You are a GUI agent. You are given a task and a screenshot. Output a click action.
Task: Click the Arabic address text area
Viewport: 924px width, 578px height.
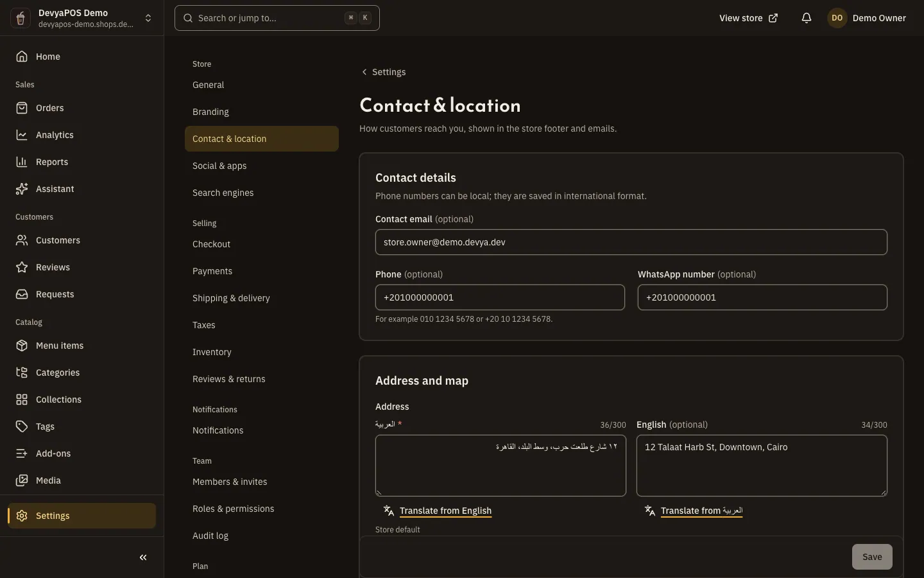point(501,466)
